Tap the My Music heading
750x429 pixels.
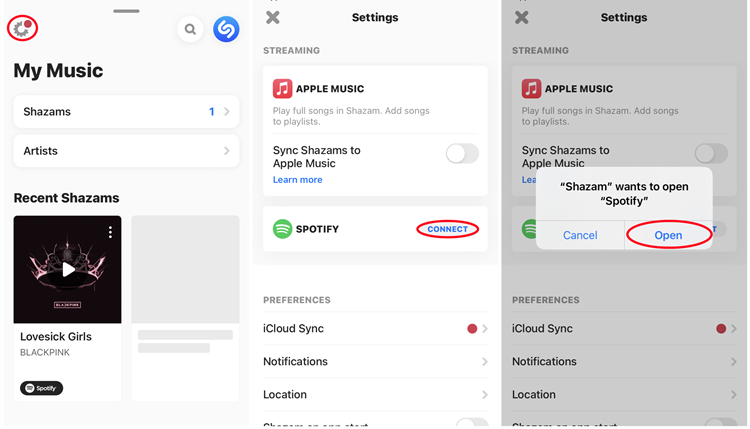coord(58,71)
